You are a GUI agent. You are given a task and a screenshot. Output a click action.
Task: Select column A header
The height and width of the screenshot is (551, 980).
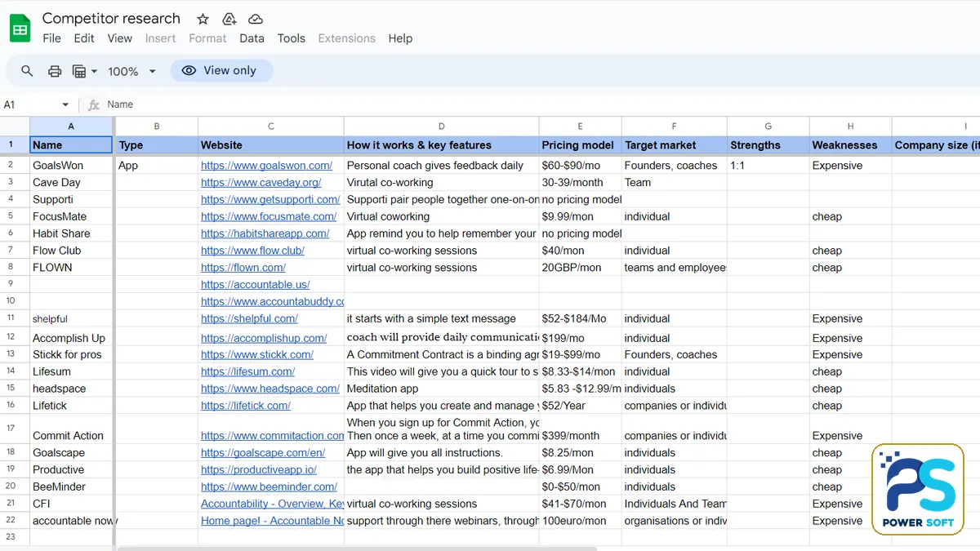coord(71,126)
